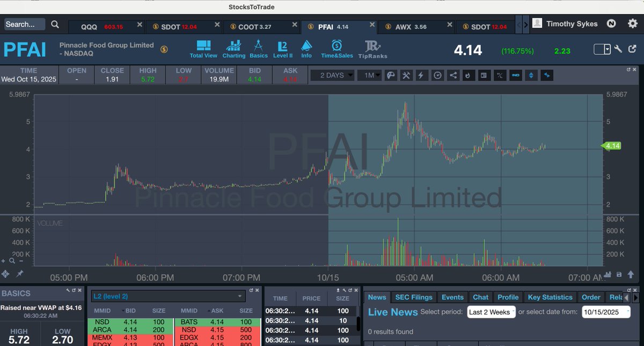Open chart tools wrench-and-screwdriver icon
Screen dimensions: 644x346
click(x=406, y=76)
